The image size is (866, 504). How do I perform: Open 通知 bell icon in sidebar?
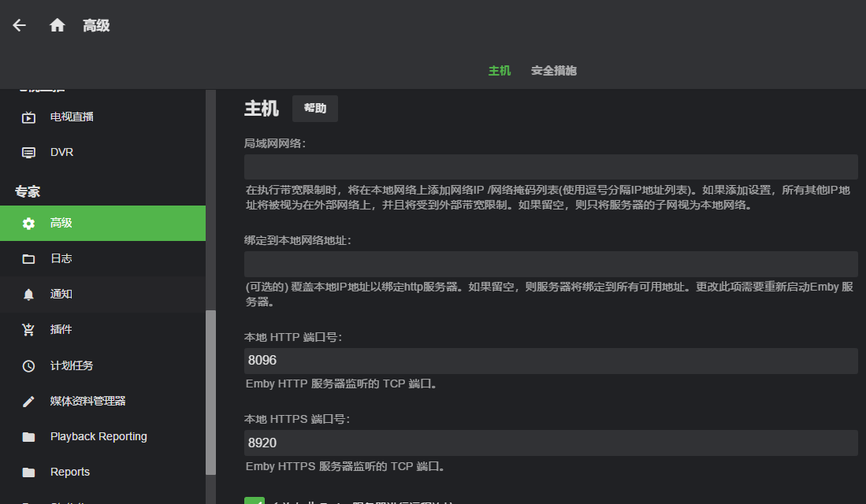click(29, 295)
